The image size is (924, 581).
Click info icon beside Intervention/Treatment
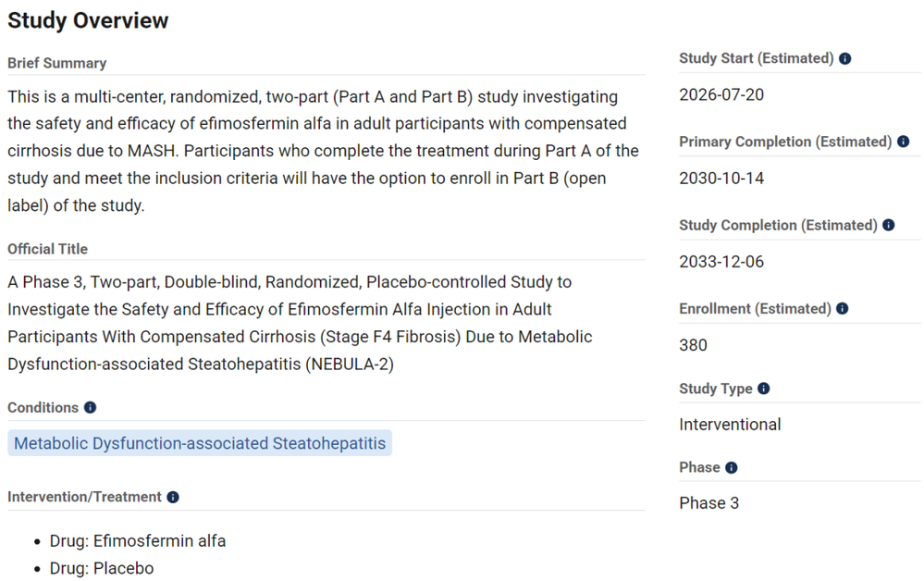coord(173,498)
